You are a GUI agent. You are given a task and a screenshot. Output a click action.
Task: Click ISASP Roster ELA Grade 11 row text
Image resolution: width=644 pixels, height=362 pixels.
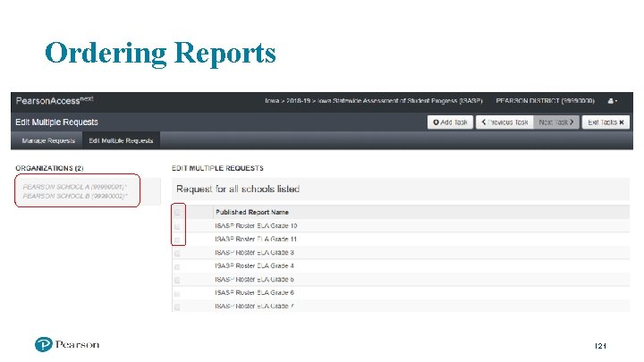(256, 240)
